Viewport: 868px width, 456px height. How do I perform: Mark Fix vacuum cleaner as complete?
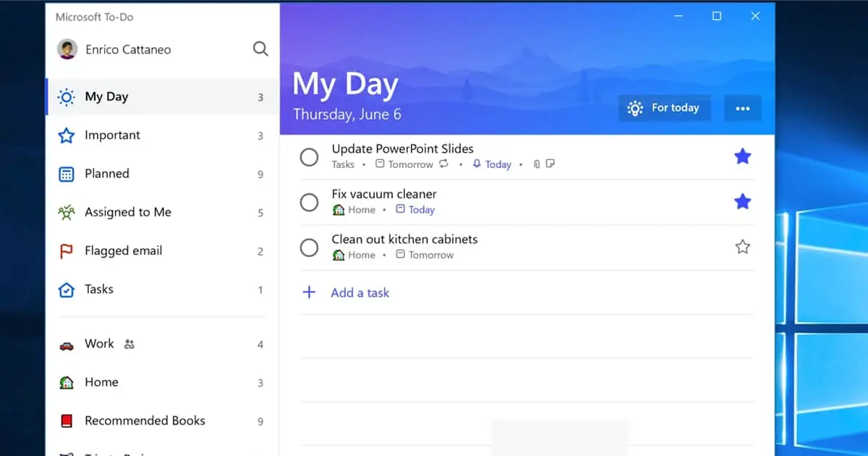click(x=309, y=203)
